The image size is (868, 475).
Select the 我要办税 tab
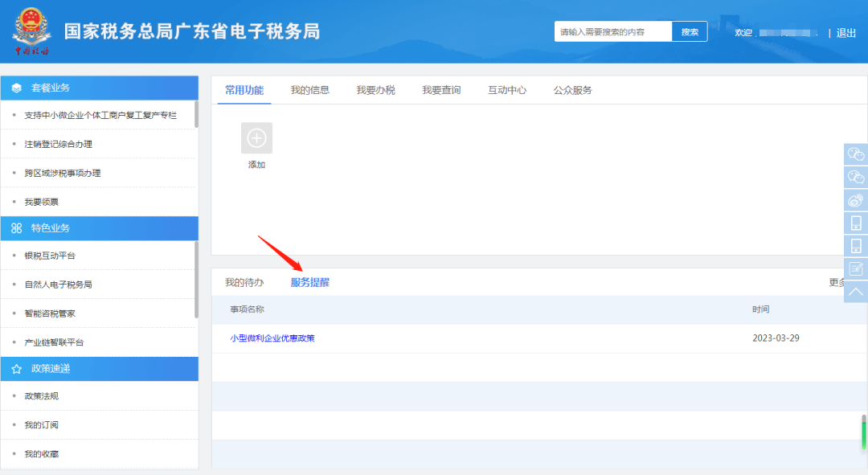pyautogui.click(x=376, y=90)
